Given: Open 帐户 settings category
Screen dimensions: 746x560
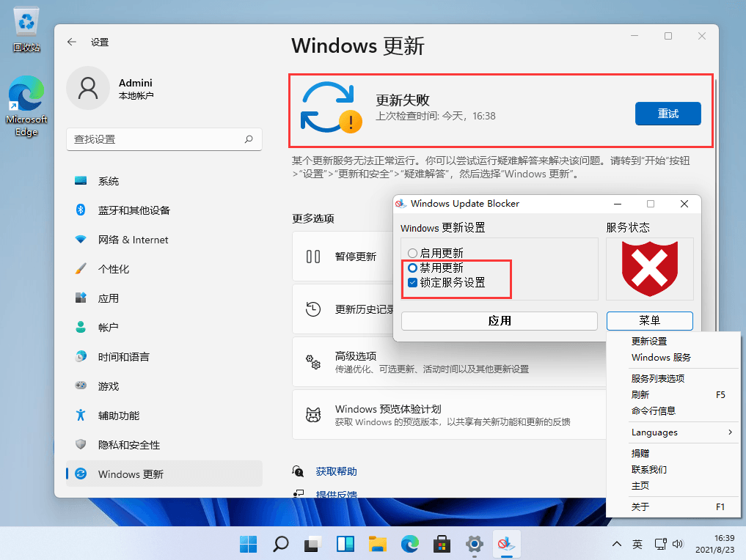Looking at the screenshot, I should [164, 328].
